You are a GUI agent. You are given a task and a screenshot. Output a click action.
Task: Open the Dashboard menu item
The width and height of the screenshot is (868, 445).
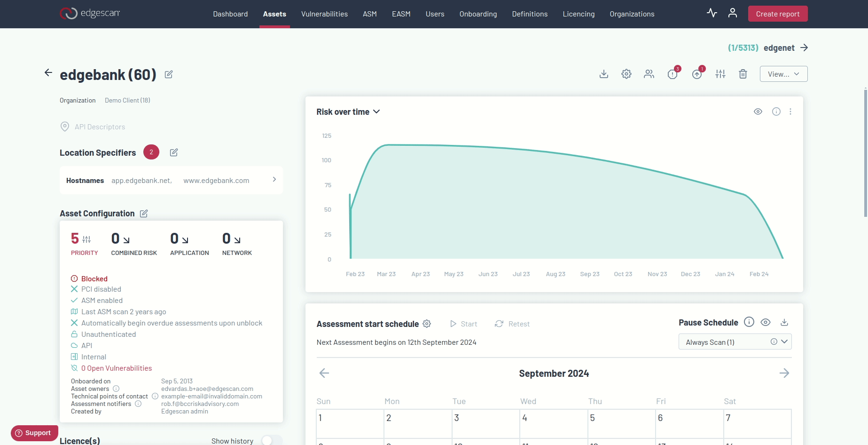(x=230, y=14)
